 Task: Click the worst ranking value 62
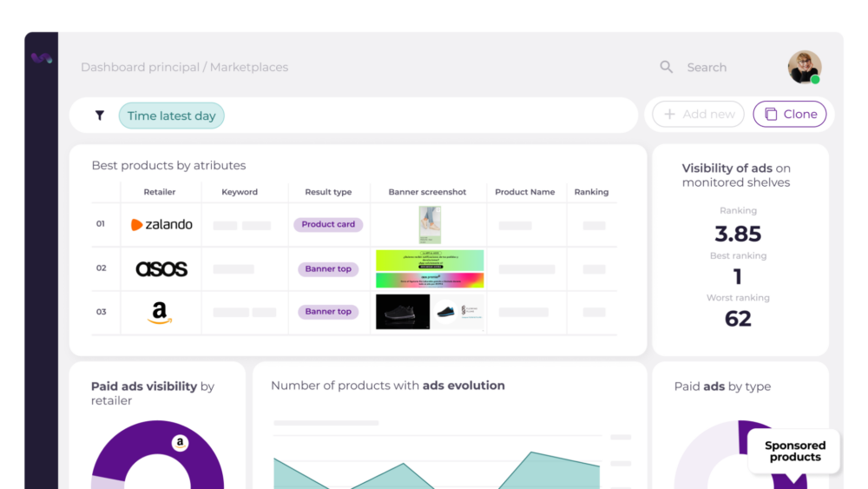click(x=738, y=319)
